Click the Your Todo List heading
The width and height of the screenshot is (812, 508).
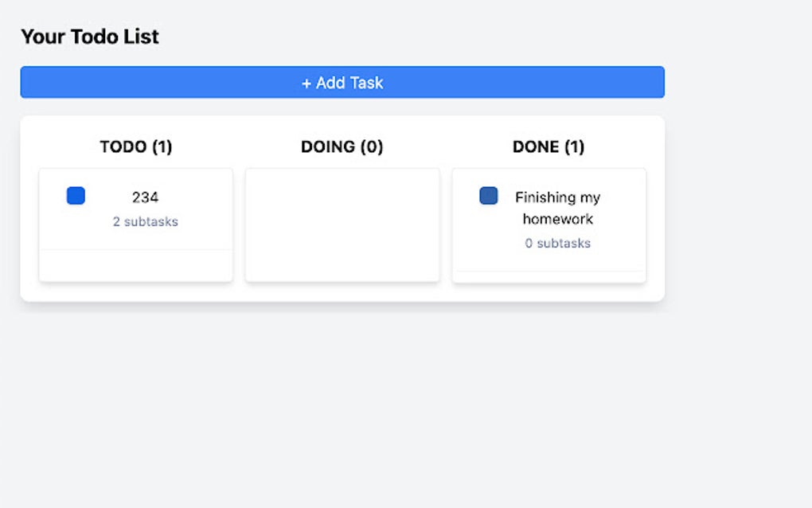(x=90, y=36)
